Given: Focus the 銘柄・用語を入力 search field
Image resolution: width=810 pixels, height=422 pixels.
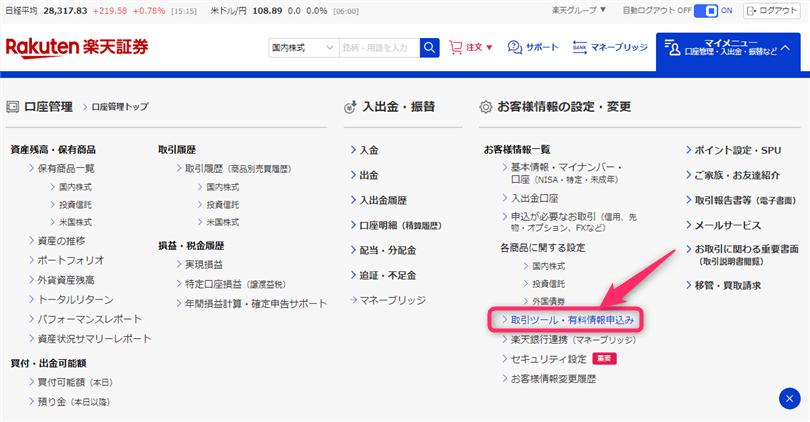Looking at the screenshot, I should click(379, 48).
